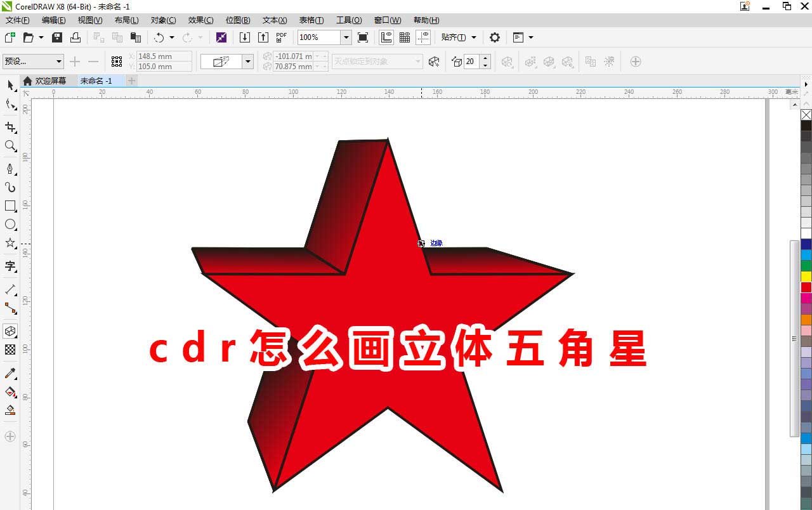Choose the Ellipse tool
The image size is (812, 510).
click(x=10, y=225)
